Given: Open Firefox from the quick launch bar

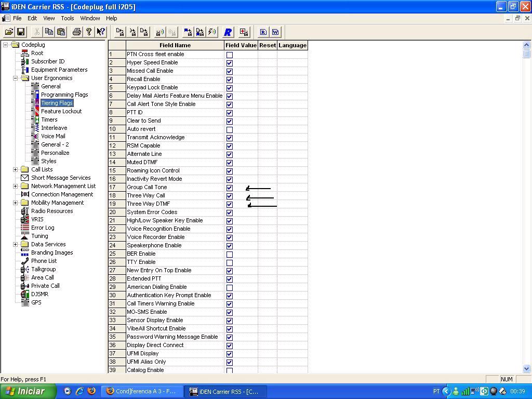Looking at the screenshot, I should [91, 391].
